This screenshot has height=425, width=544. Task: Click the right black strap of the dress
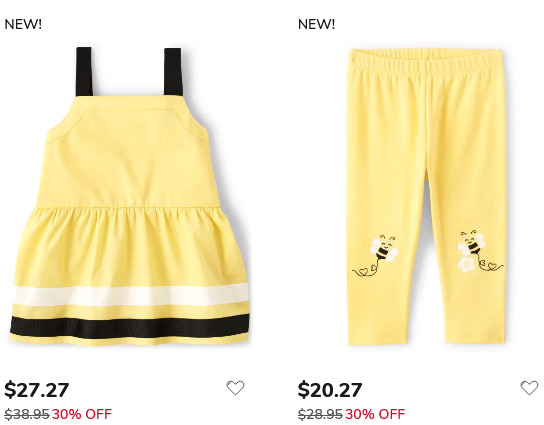(x=173, y=71)
